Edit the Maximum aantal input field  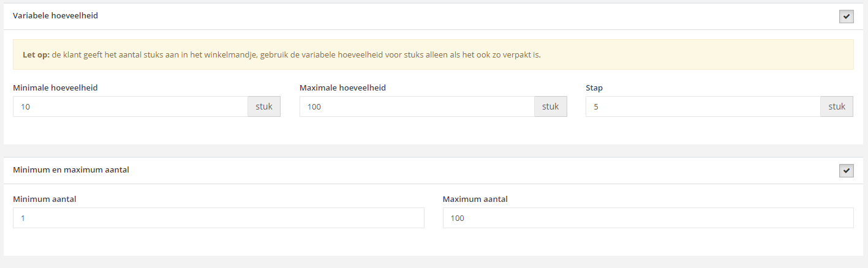pyautogui.click(x=647, y=218)
